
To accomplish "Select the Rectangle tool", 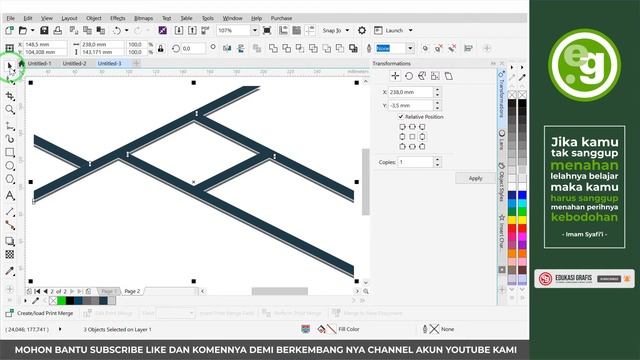I will [10, 152].
